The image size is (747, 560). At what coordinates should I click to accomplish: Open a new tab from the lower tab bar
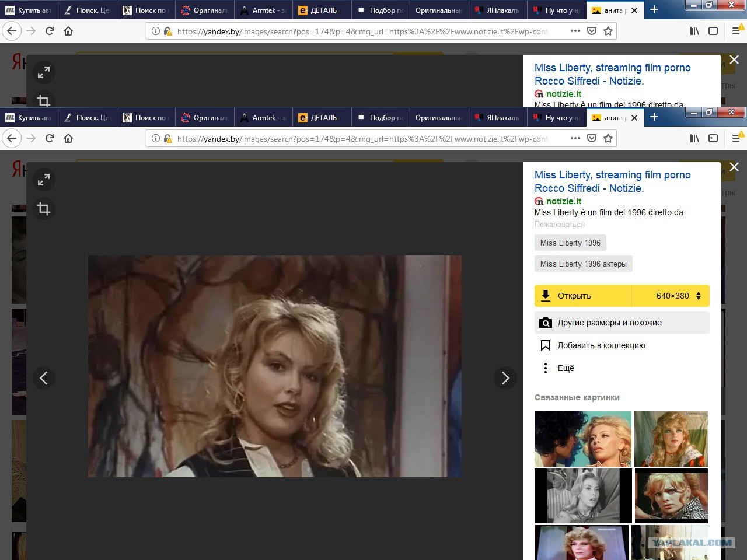pyautogui.click(x=654, y=117)
